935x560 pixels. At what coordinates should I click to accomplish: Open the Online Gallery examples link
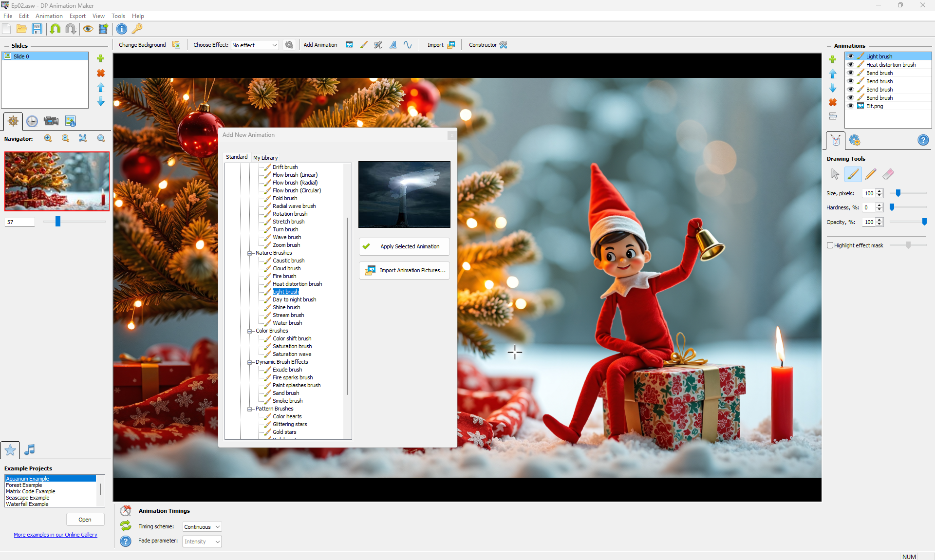pos(56,535)
